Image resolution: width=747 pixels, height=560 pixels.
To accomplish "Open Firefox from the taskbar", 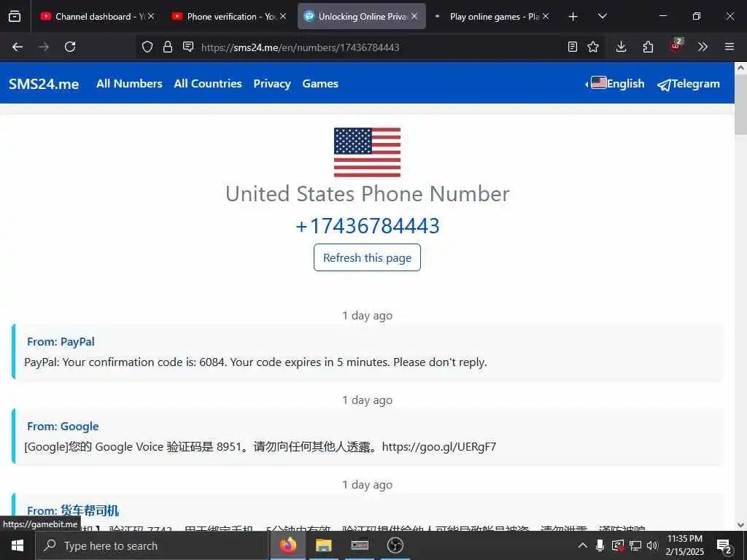I will (287, 545).
